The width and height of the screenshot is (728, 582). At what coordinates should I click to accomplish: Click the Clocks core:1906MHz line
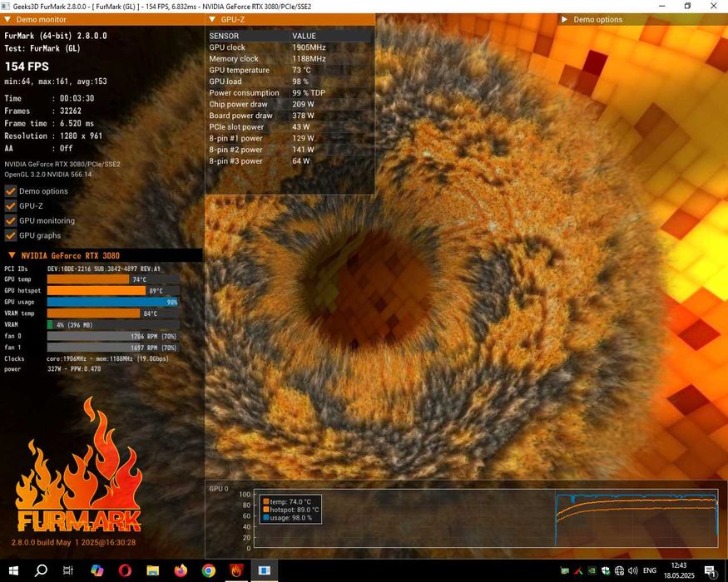pyautogui.click(x=87, y=358)
